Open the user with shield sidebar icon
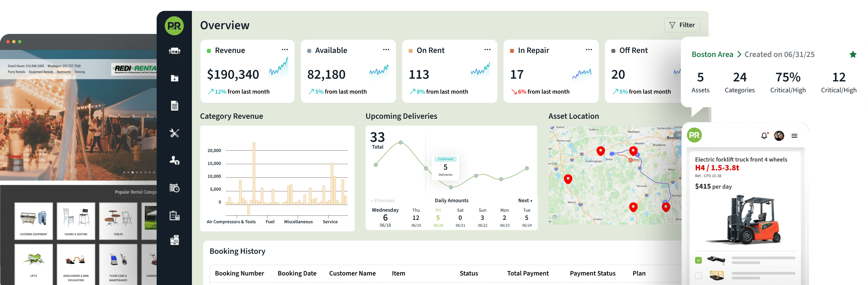 point(175,160)
